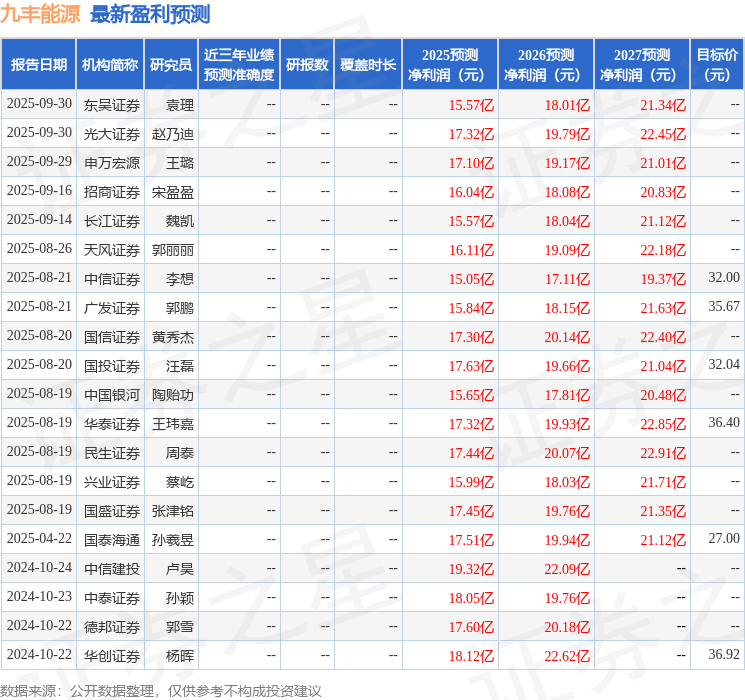The image size is (745, 700).
Task: Click the 申万宏源 institution name
Action: point(112,163)
